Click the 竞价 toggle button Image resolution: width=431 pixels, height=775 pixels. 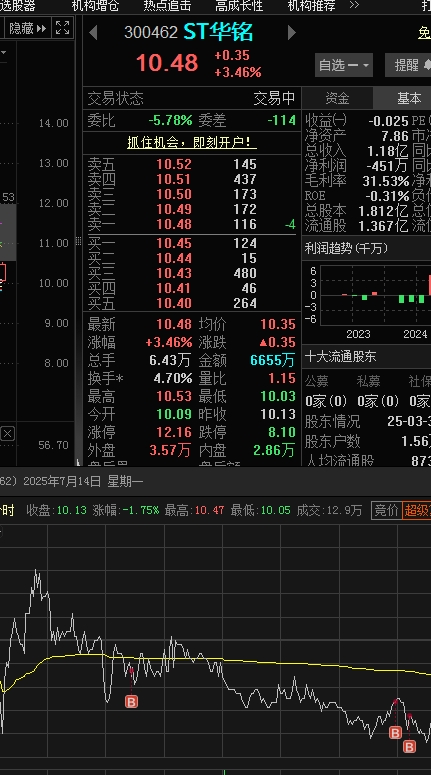pyautogui.click(x=386, y=510)
